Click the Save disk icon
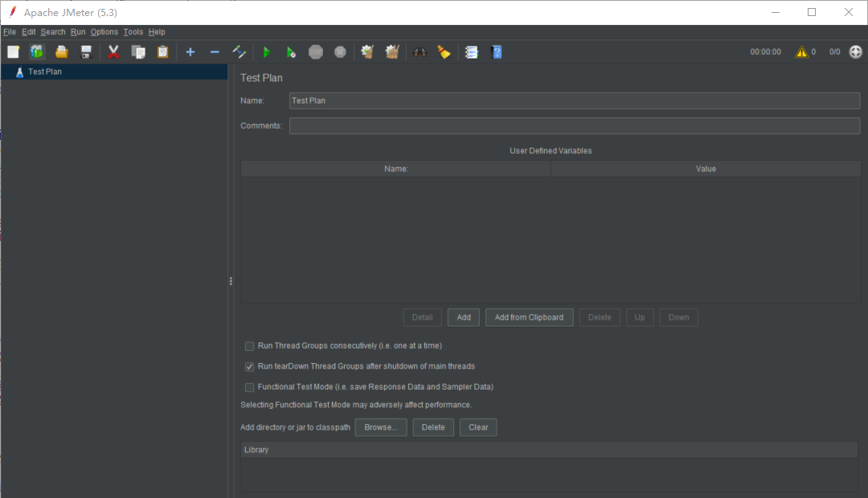 86,52
